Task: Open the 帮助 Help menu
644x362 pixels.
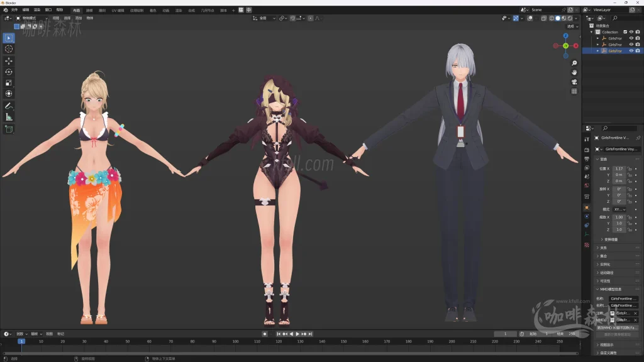Action: tap(60, 10)
